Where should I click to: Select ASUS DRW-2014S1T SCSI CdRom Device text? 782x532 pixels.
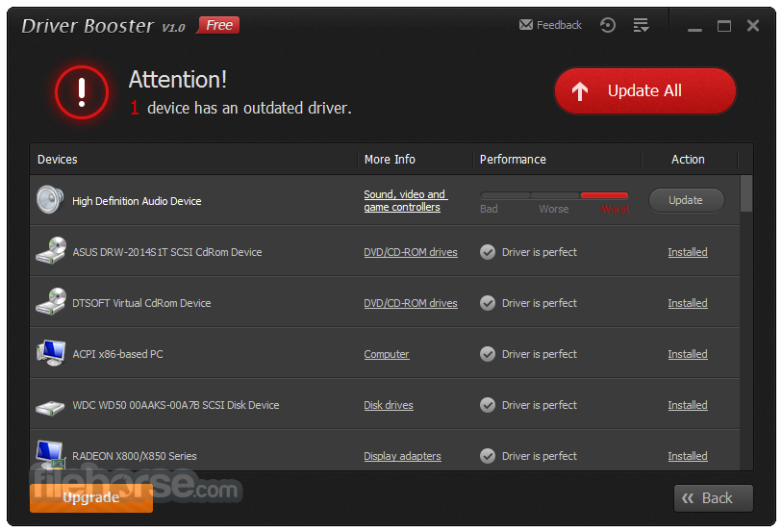(167, 252)
